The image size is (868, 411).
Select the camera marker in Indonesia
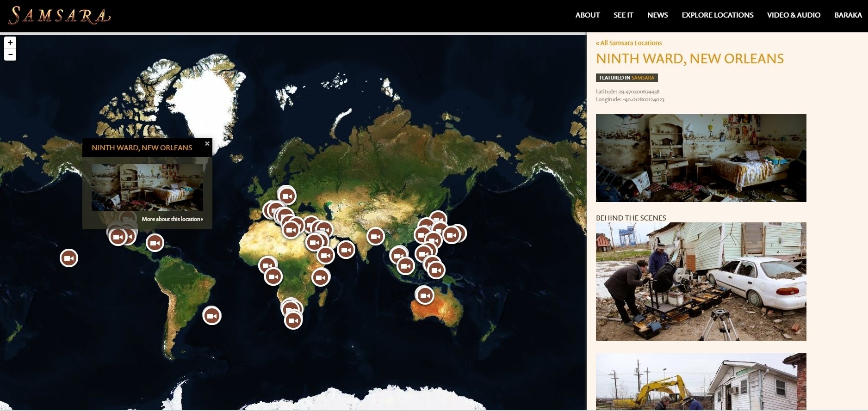coord(436,270)
